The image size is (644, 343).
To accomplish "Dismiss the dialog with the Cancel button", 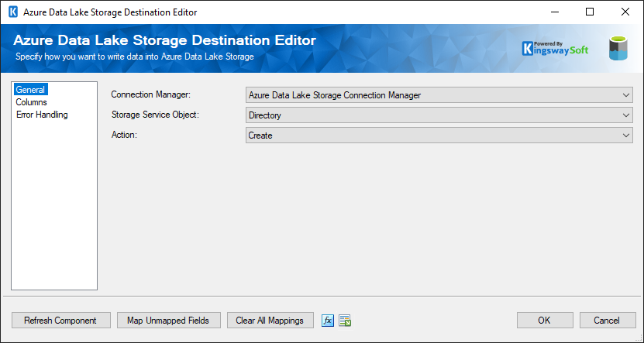I will pos(607,321).
